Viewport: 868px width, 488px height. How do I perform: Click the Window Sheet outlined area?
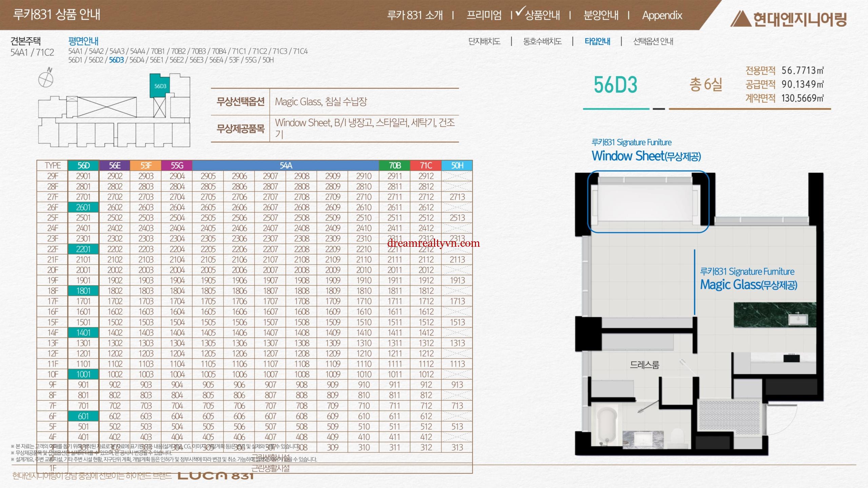coord(648,202)
